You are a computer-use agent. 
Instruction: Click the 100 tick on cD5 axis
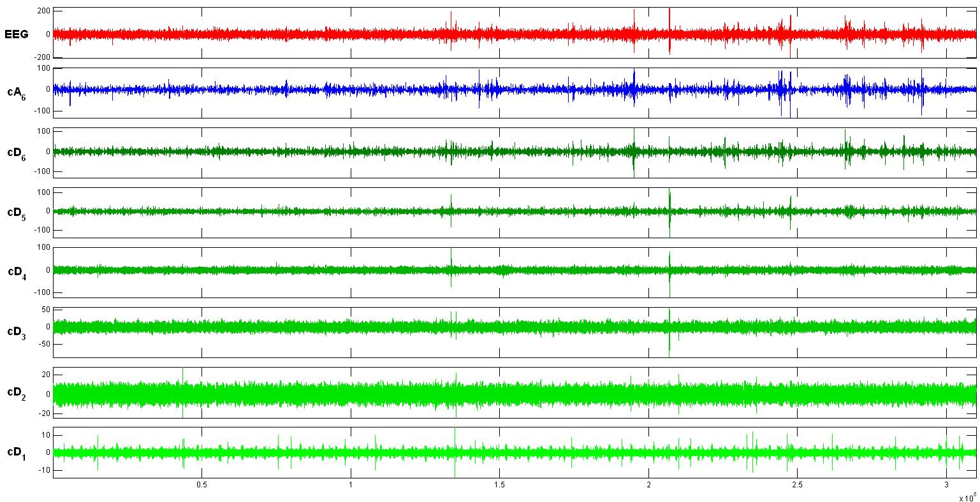[44, 192]
